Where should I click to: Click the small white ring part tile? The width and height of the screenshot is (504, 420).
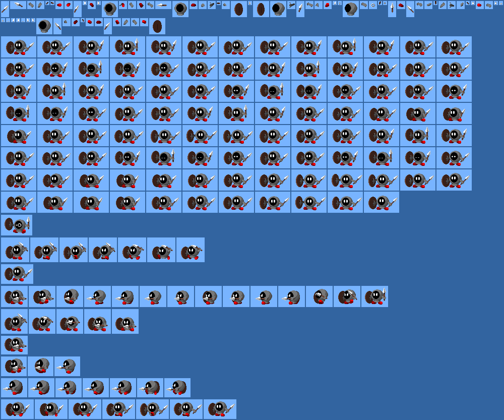pos(373,5)
